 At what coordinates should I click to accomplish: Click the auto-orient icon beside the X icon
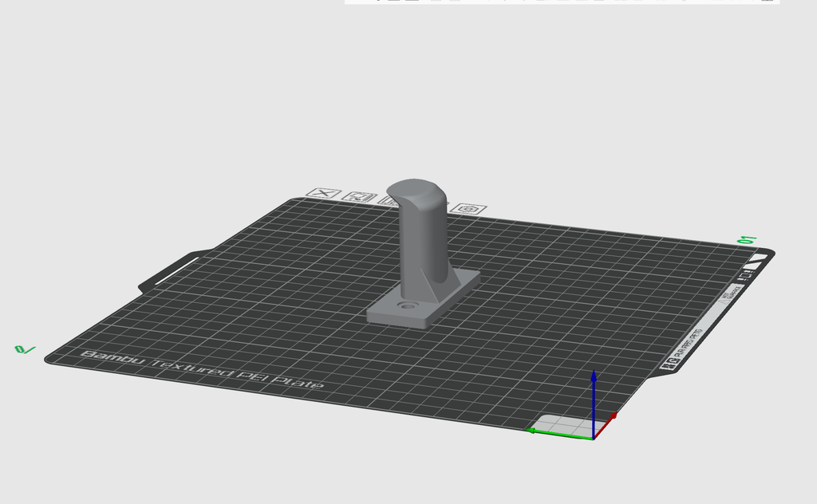click(x=359, y=197)
